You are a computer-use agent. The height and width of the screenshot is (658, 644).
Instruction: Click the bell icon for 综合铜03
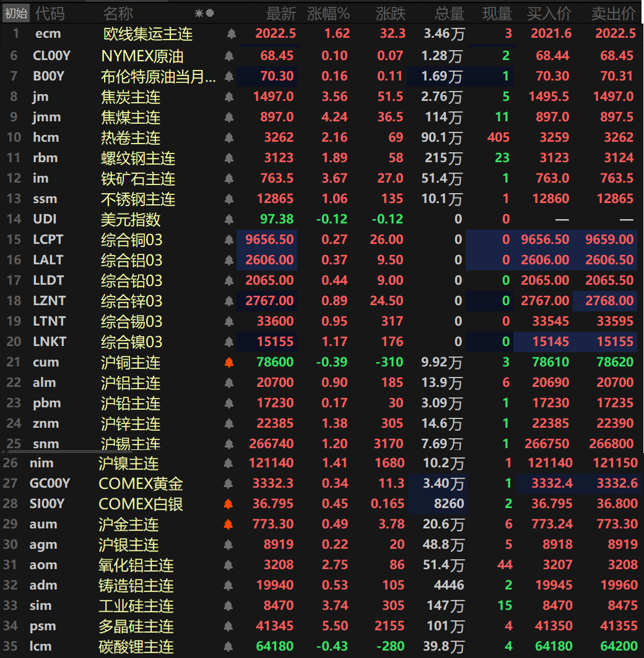[228, 240]
